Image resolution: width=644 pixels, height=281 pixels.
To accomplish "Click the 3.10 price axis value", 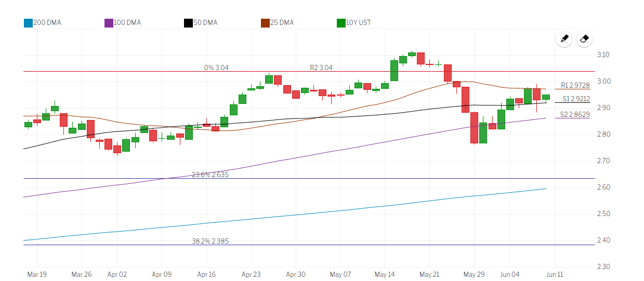I will tap(603, 55).
